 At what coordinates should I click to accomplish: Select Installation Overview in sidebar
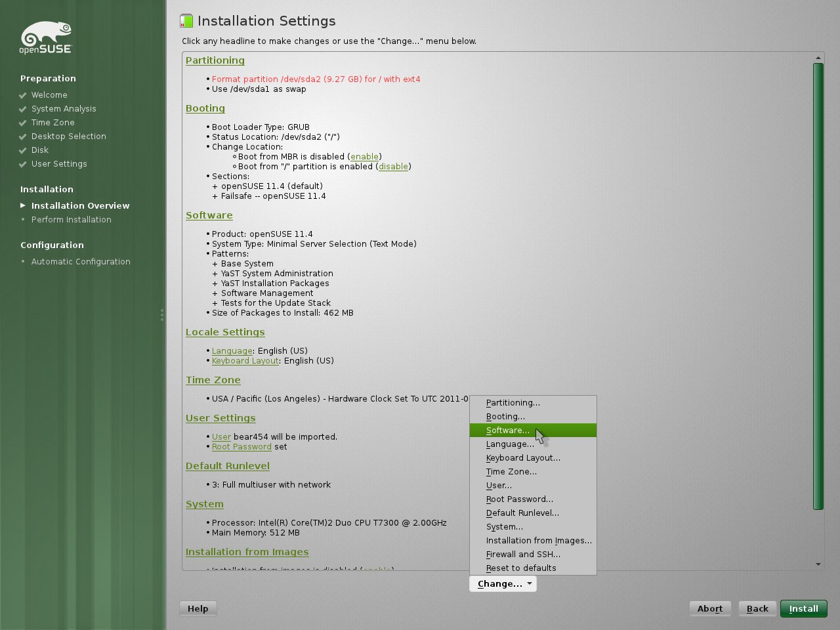[x=81, y=206]
